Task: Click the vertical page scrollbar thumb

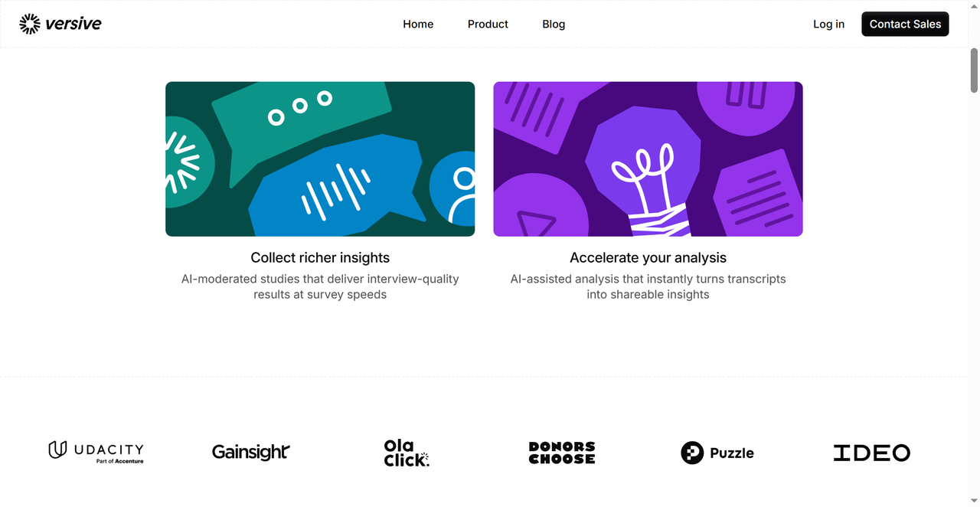Action: [x=975, y=69]
